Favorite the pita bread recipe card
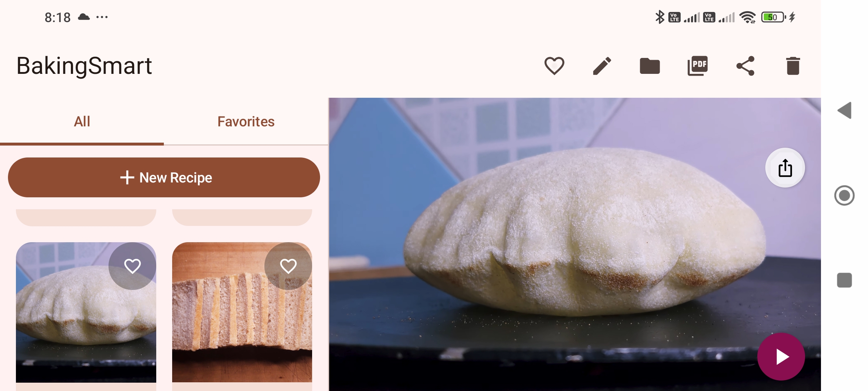Screen dimensions: 868x391 132,266
